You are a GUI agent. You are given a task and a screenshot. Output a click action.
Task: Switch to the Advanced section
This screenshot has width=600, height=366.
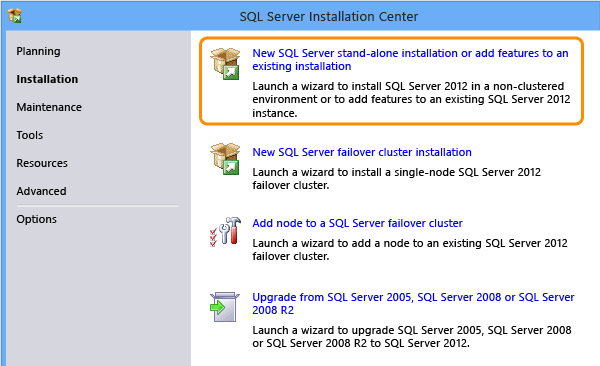coord(41,191)
